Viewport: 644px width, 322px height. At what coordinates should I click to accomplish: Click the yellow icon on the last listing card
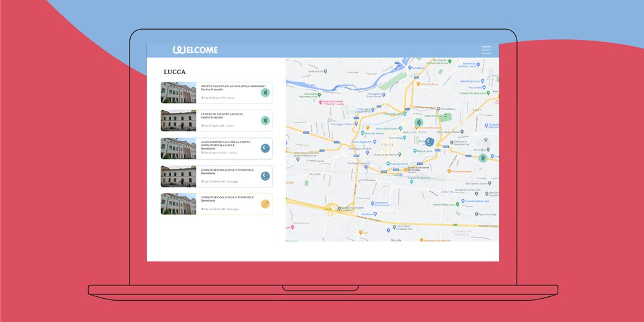pyautogui.click(x=265, y=204)
